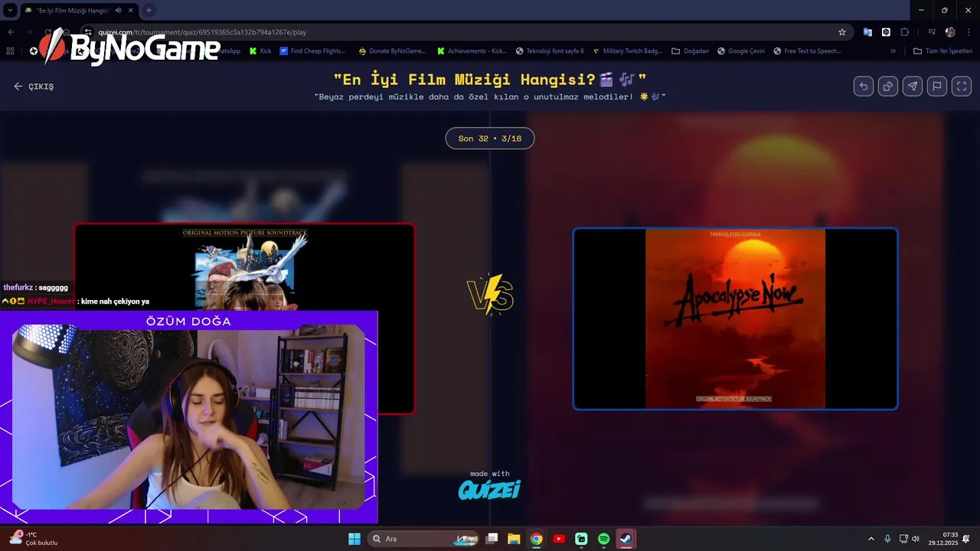Expand the hidden system tray icons
This screenshot has width=980, height=551.
click(x=871, y=539)
